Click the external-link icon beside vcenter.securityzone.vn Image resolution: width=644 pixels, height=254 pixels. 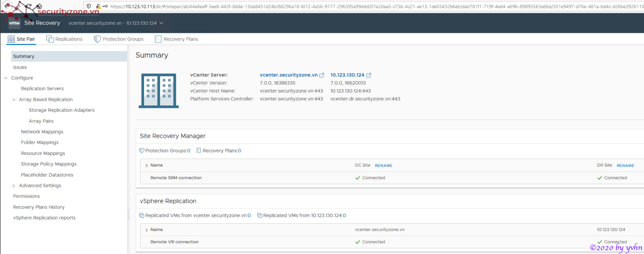click(322, 75)
